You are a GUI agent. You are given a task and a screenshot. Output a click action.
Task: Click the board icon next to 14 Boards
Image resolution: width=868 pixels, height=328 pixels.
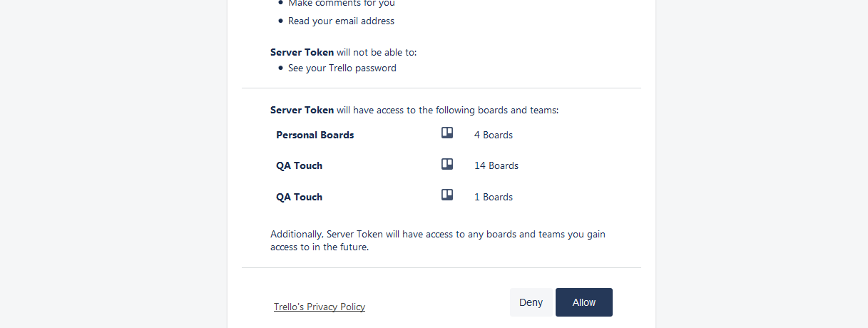[447, 164]
